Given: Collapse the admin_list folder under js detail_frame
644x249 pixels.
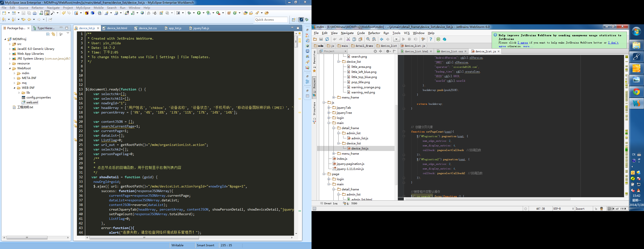Looking at the screenshot, I should pyautogui.click(x=338, y=133).
